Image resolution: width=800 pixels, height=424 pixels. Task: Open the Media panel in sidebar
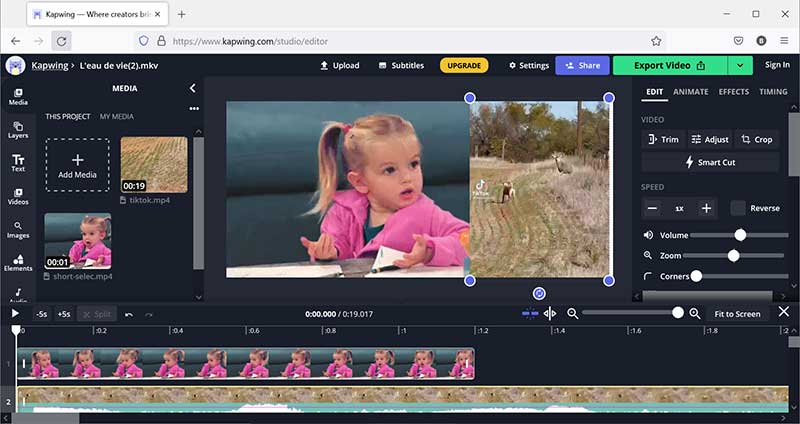click(18, 96)
